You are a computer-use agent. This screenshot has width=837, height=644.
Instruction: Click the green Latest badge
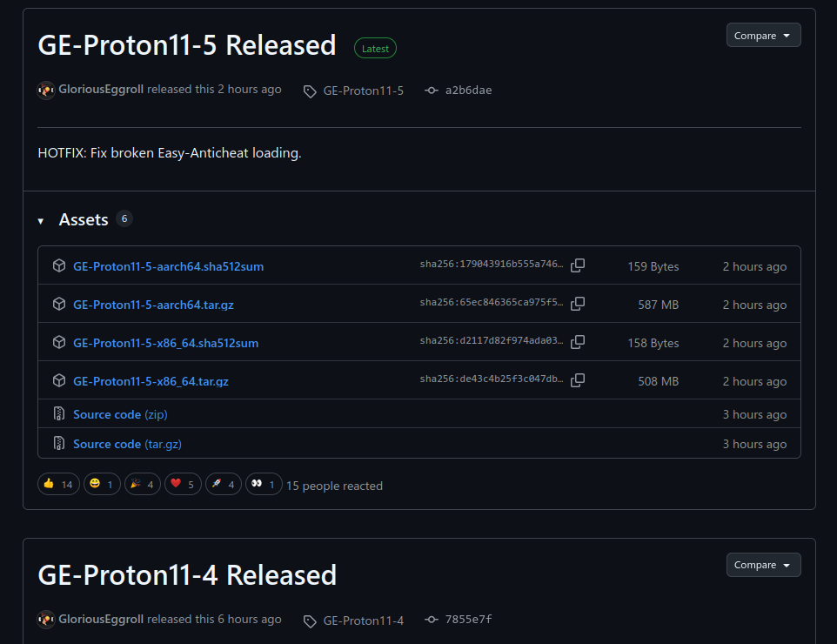(375, 48)
